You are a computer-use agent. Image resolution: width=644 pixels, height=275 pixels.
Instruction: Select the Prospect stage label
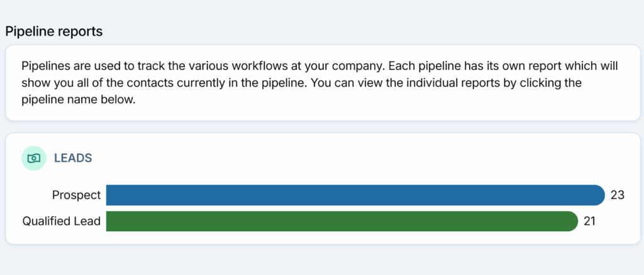coord(76,195)
